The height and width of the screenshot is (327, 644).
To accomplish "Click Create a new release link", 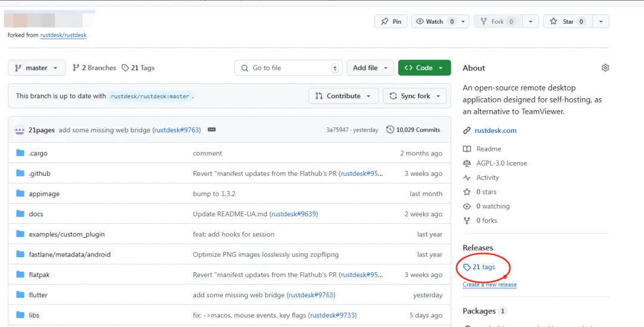I will (490, 284).
